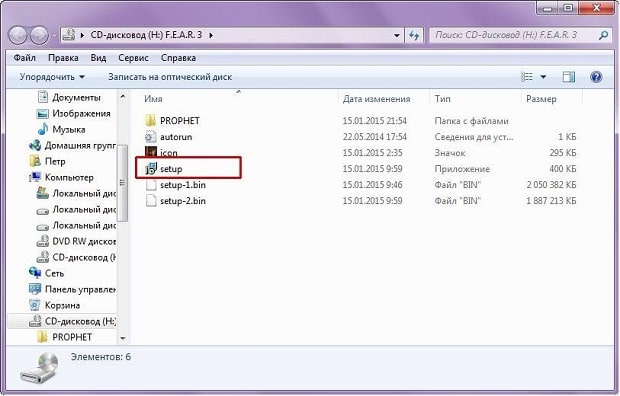Click the CD drive icon in details pane
620x396 pixels.
(39, 369)
